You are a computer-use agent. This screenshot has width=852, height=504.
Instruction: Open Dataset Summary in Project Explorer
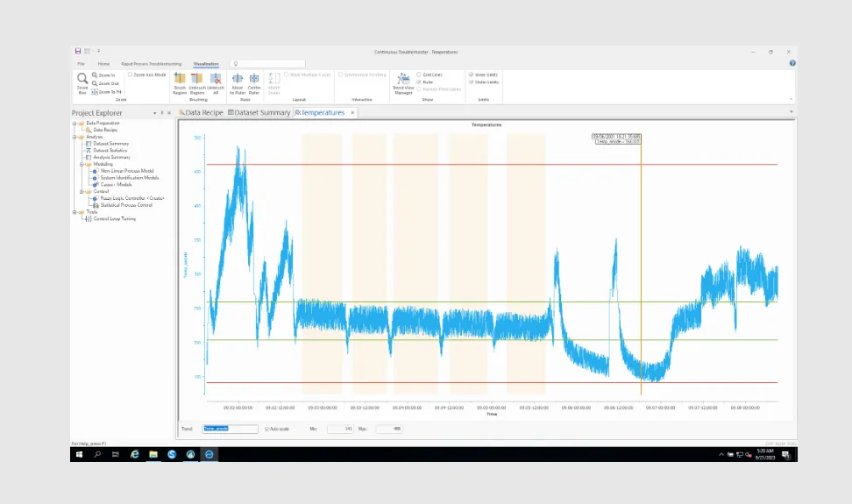click(x=110, y=144)
